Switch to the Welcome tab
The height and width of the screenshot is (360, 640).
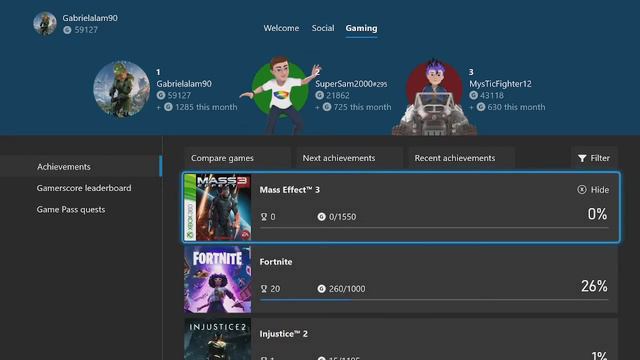pyautogui.click(x=281, y=28)
